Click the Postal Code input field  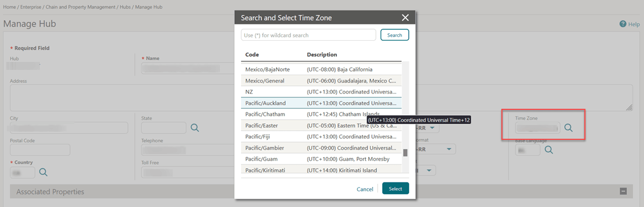[40, 150]
